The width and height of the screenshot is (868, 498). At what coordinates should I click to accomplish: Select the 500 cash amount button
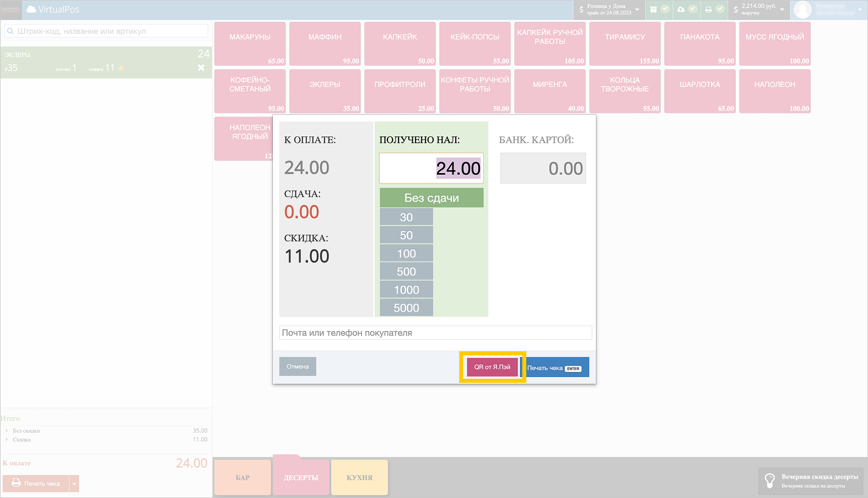pos(406,272)
